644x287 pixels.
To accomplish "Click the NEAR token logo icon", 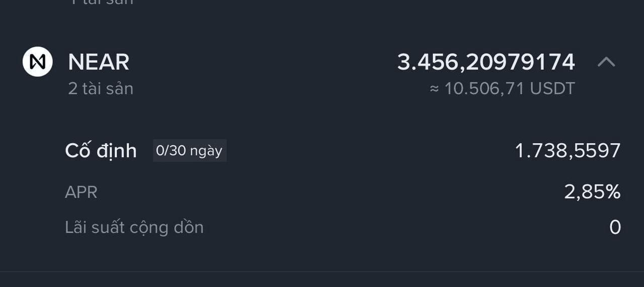I will [38, 62].
